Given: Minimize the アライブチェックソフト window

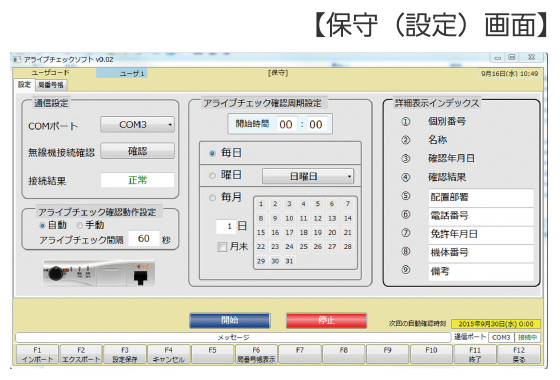Looking at the screenshot, I should click(x=498, y=58).
